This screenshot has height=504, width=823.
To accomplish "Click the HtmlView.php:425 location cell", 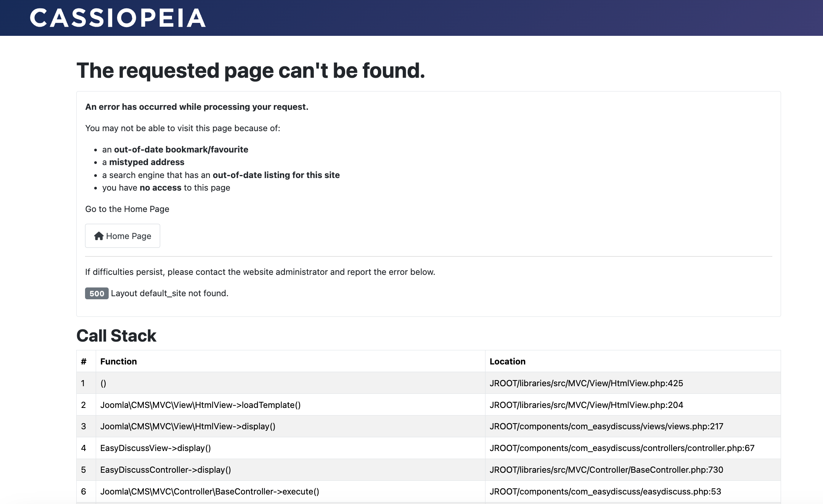I will tap(586, 383).
